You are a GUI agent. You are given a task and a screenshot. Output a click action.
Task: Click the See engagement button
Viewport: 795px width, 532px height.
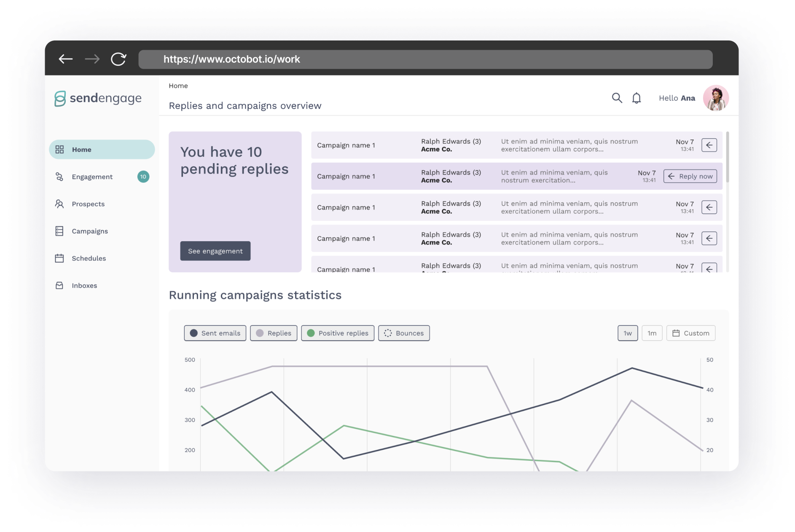(x=215, y=251)
